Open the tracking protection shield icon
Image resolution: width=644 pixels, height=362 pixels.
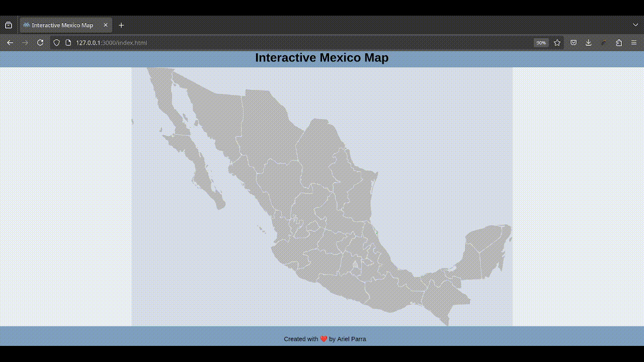click(x=57, y=43)
